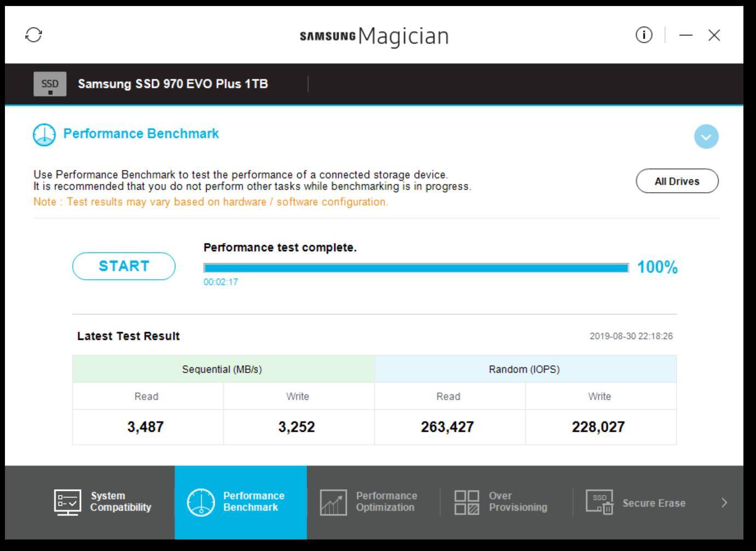Click the System Compatibility monitor icon
Image resolution: width=756 pixels, height=551 pixels.
coord(68,502)
